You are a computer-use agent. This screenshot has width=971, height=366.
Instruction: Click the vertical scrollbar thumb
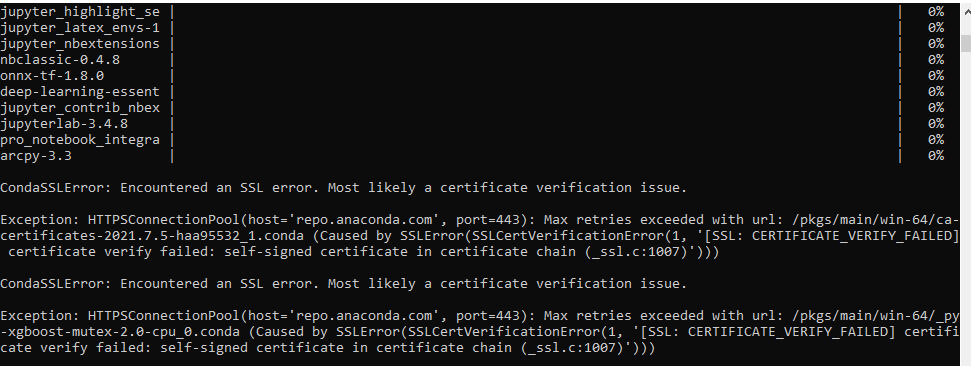pos(965,43)
